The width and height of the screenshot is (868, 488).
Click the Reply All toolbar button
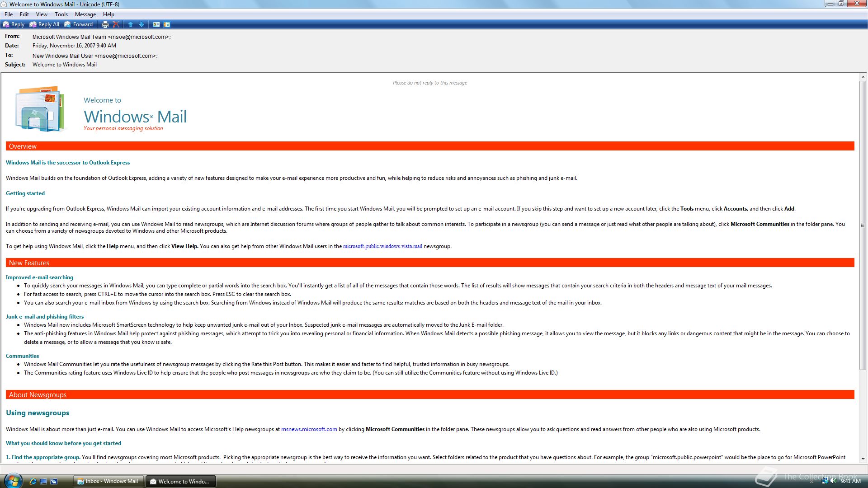point(44,24)
